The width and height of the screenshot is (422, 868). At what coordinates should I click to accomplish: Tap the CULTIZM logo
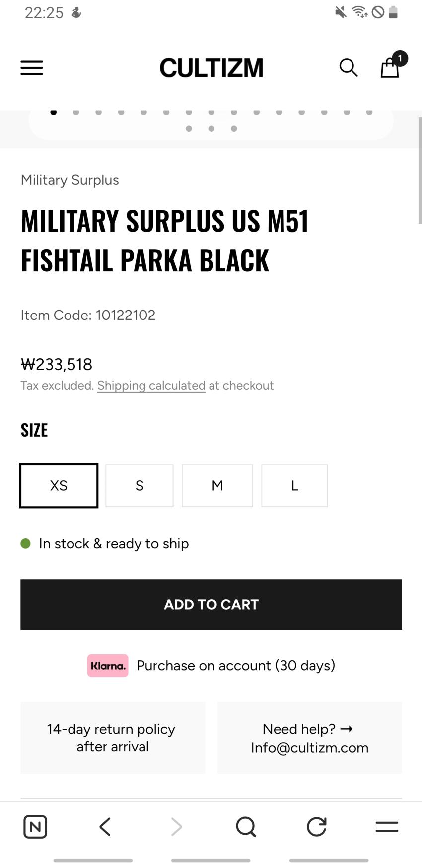click(x=211, y=68)
